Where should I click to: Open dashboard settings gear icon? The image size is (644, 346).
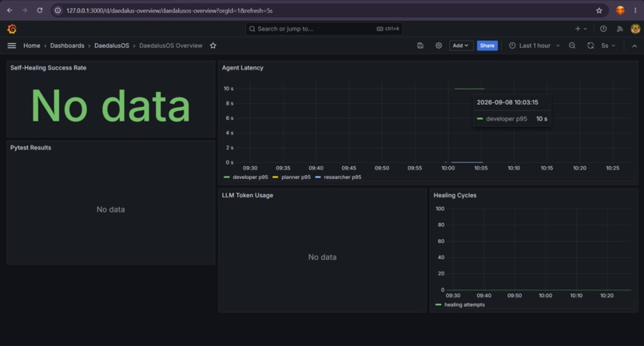(439, 46)
